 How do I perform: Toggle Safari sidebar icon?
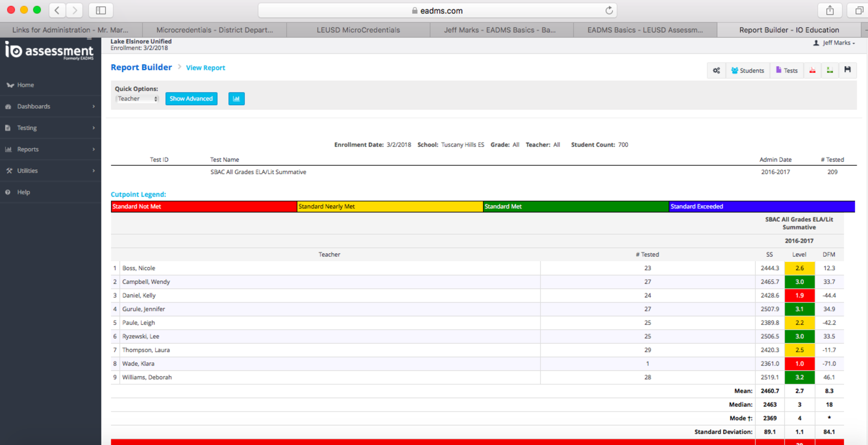101,11
